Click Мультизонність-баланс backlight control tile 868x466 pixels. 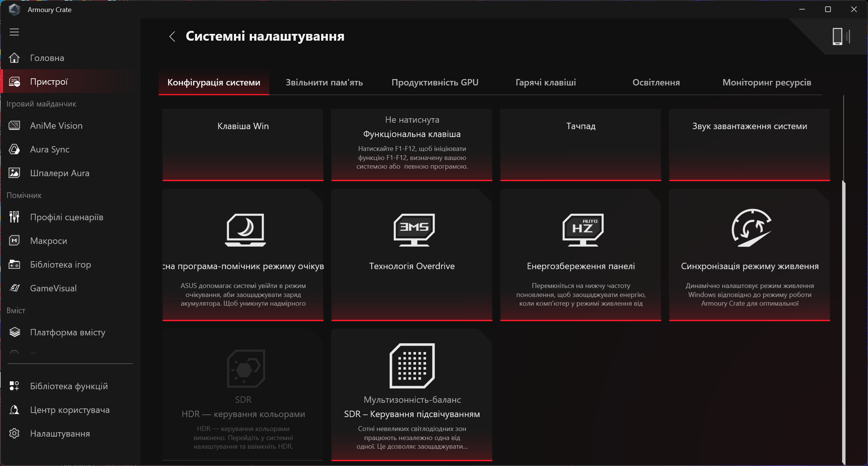[412, 395]
